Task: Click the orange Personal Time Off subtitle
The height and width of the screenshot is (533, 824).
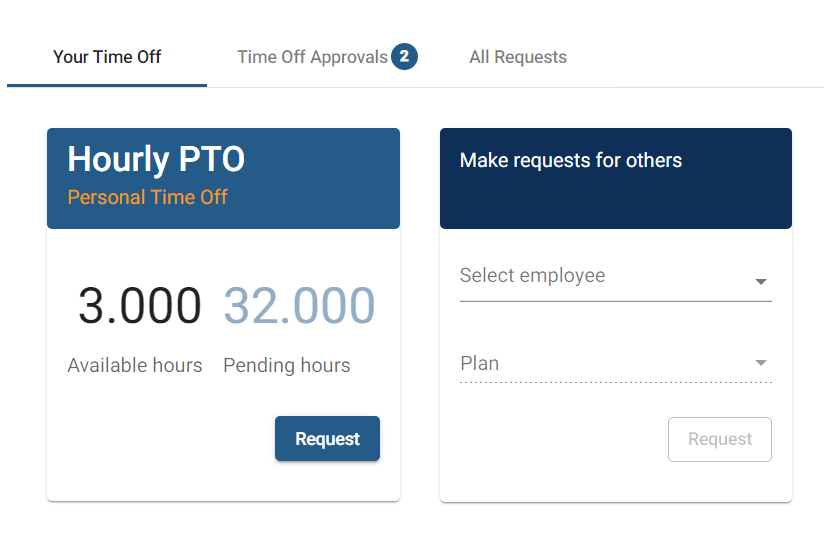Action: tap(148, 197)
